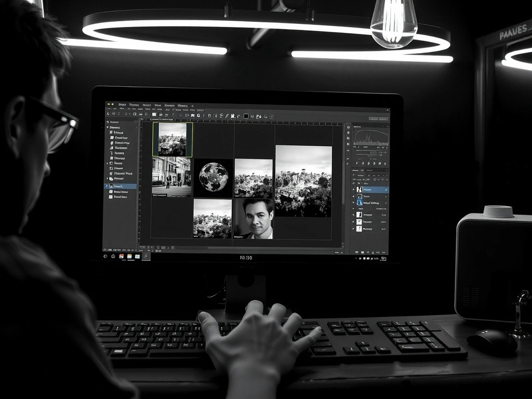The height and width of the screenshot is (399, 532).
Task: Click the black foreground color swatch in toolbar
Action: 246,116
